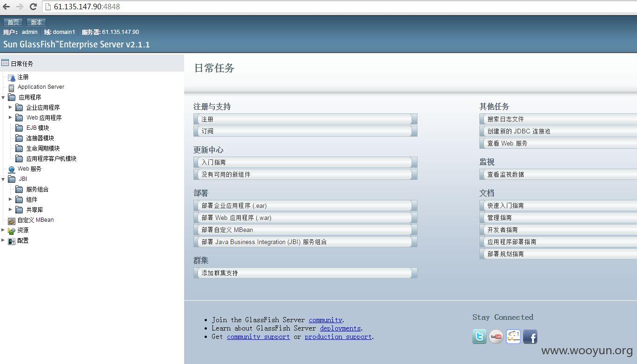
Task: Click 部署 Web 应用程序 (.war)
Action: [305, 218]
